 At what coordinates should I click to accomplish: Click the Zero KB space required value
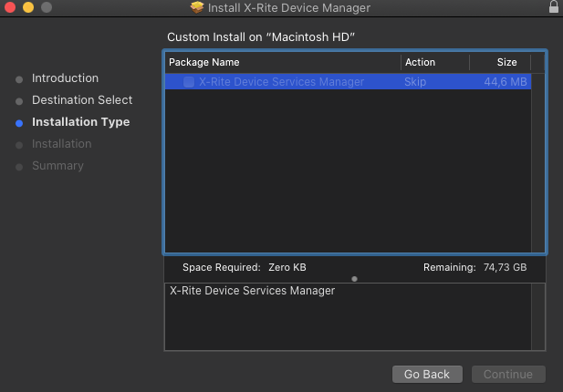click(287, 267)
